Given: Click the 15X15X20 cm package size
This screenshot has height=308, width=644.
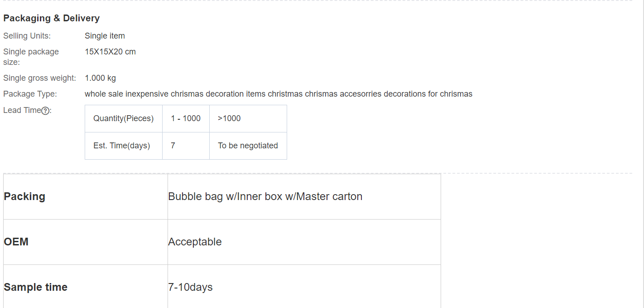Looking at the screenshot, I should point(110,52).
